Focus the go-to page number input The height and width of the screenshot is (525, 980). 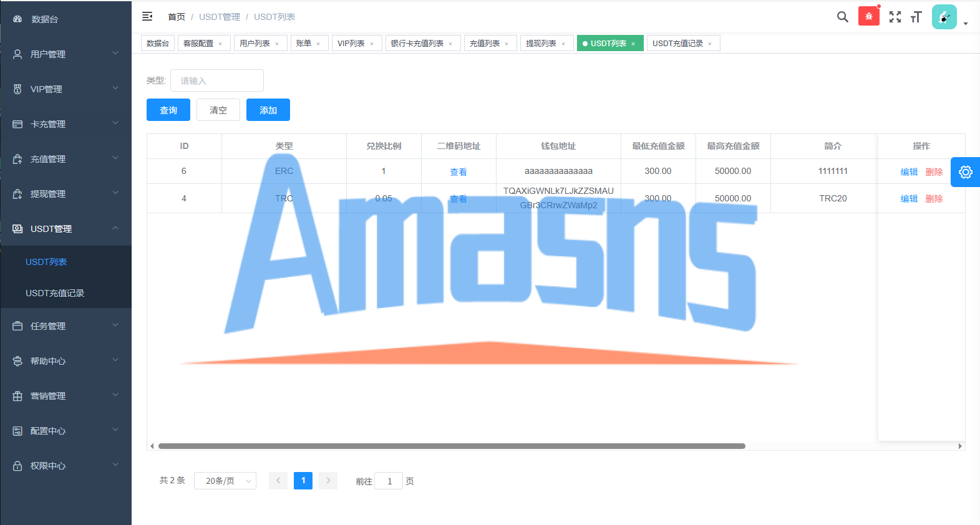point(389,481)
